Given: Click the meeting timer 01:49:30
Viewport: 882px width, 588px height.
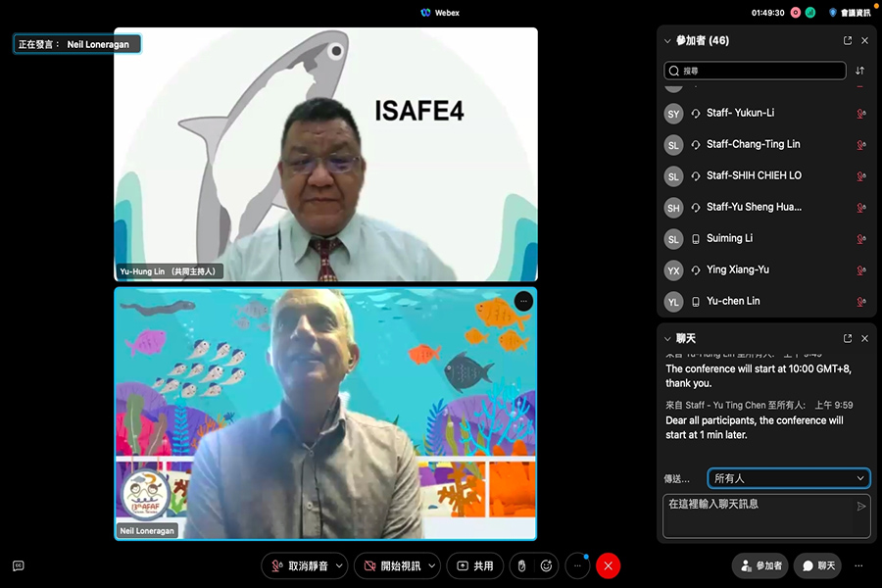Looking at the screenshot, I should [767, 13].
